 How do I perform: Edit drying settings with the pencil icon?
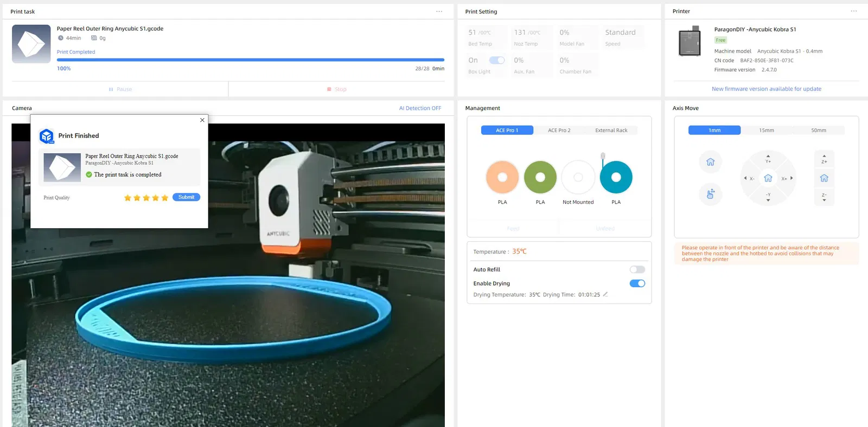605,294
